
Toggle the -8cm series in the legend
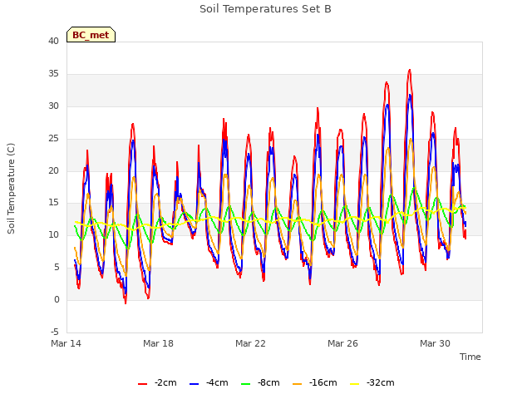click(x=260, y=382)
